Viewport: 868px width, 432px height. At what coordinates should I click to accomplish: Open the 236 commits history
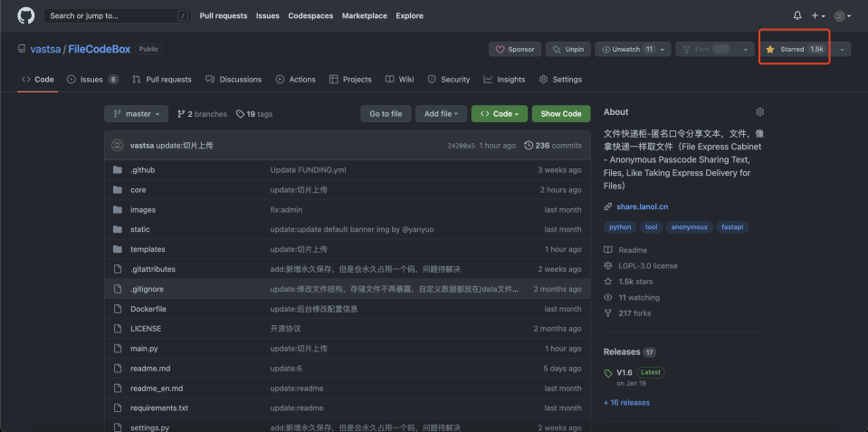[x=552, y=146]
